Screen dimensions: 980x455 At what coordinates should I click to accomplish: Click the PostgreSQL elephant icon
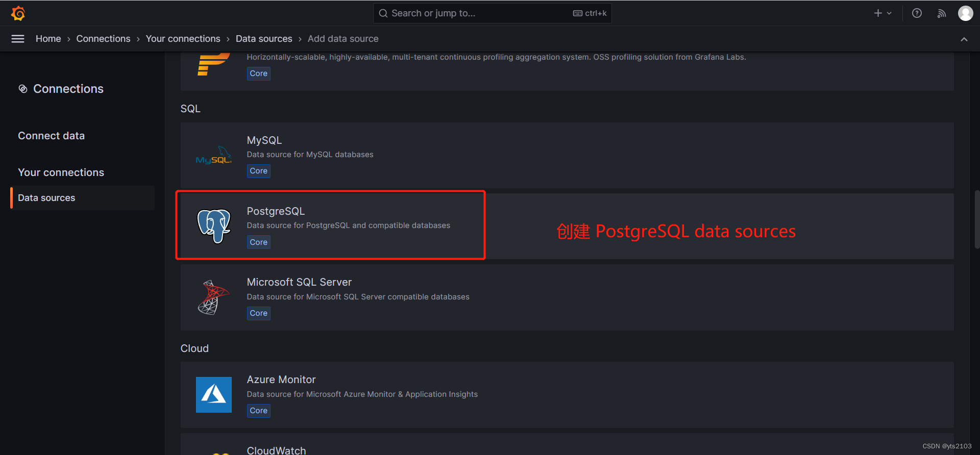pyautogui.click(x=214, y=226)
